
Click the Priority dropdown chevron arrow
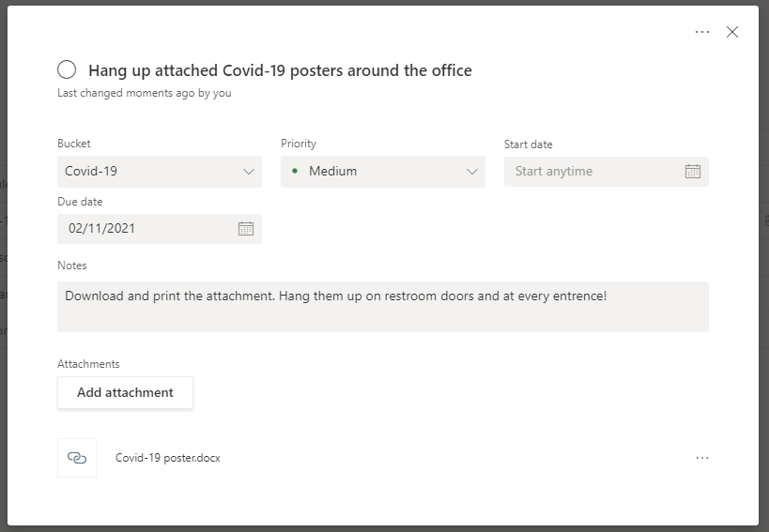click(x=472, y=172)
